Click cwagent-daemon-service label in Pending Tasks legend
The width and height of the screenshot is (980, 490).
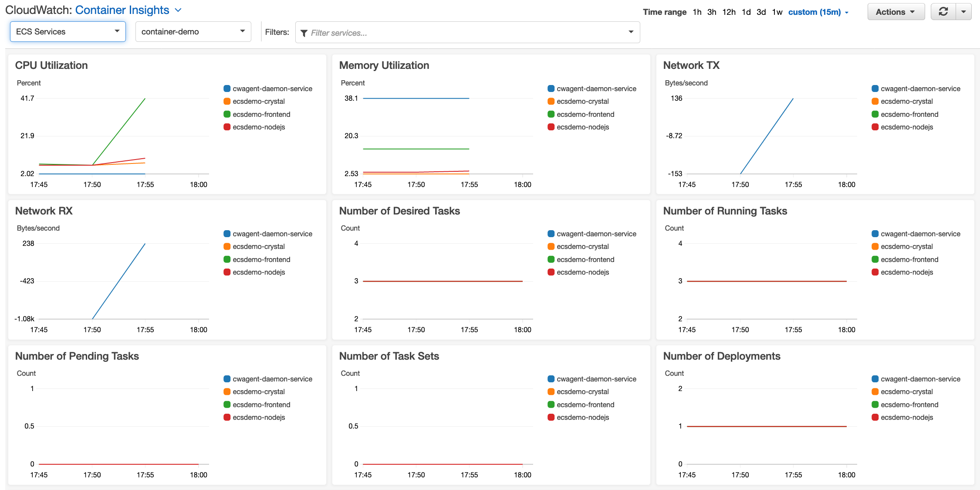(x=272, y=379)
